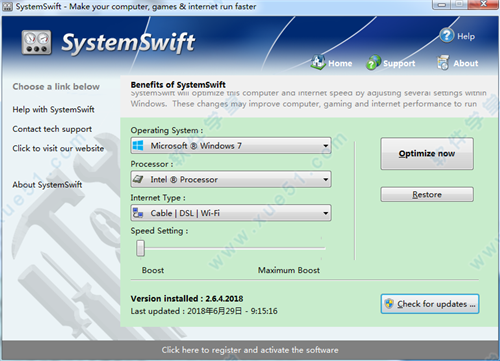Open the Help menu item
500x361 pixels.
(x=466, y=36)
